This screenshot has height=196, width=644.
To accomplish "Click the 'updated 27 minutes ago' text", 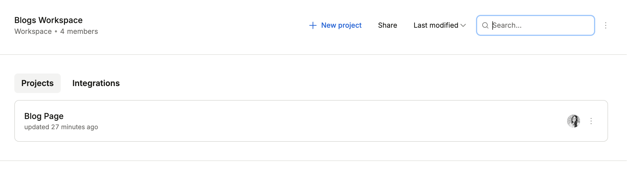I will click(61, 127).
